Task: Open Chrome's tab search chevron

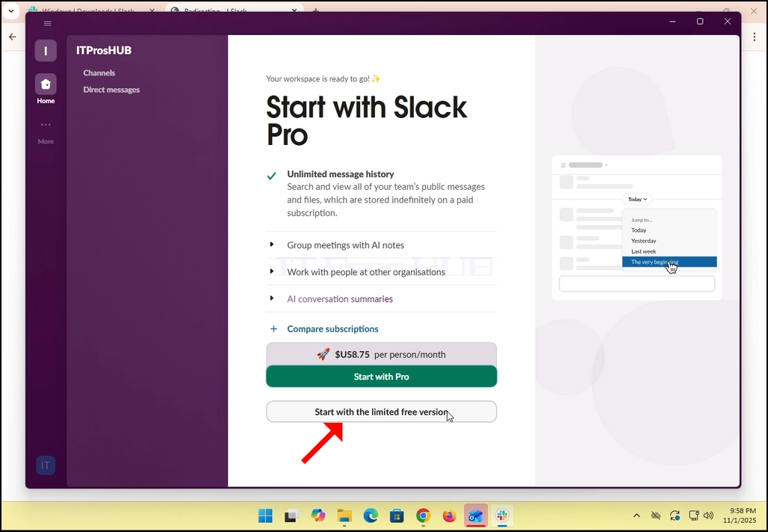Action: pos(10,10)
